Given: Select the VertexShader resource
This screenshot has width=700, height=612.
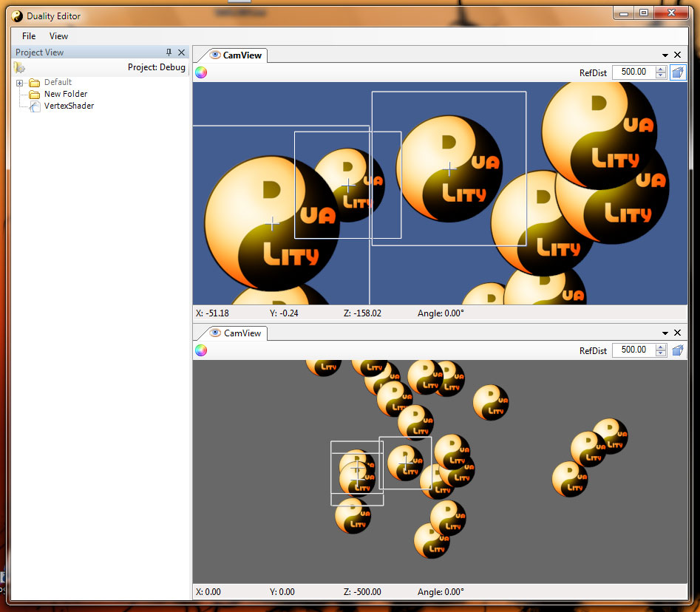Looking at the screenshot, I should pyautogui.click(x=69, y=106).
